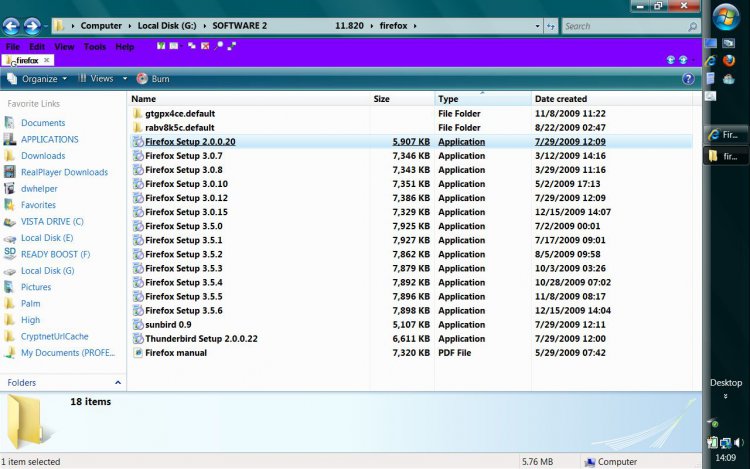
Task: Open VISTA DRIVE (C) favorite link
Action: [52, 221]
